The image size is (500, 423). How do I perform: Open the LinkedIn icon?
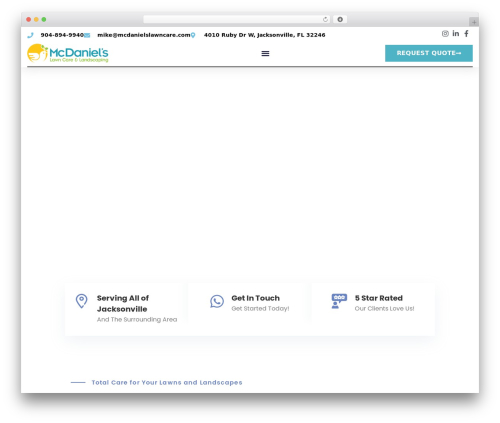coord(456,33)
